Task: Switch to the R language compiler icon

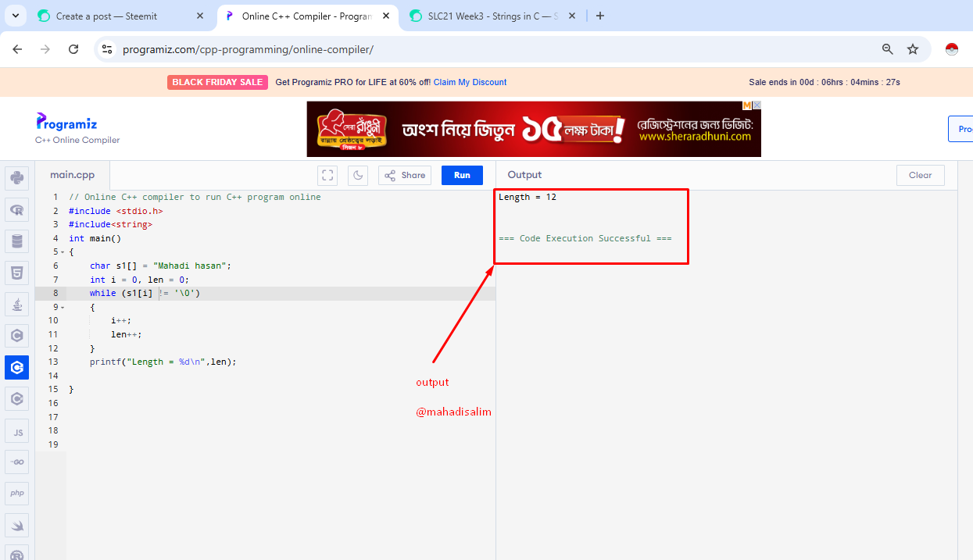Action: [x=16, y=209]
